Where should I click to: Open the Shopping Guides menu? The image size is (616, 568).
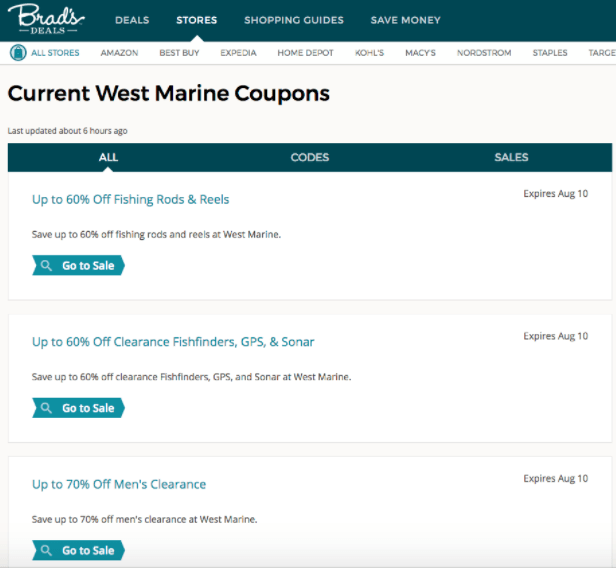293,20
